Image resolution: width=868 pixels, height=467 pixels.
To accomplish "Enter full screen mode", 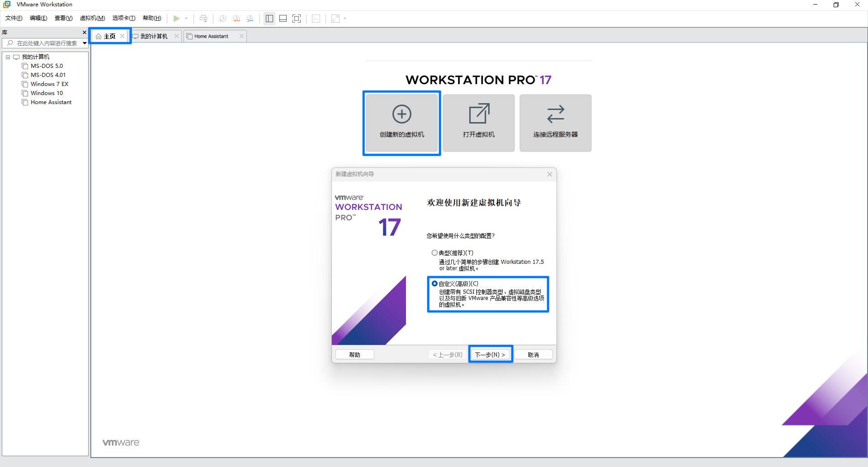I will tap(297, 19).
